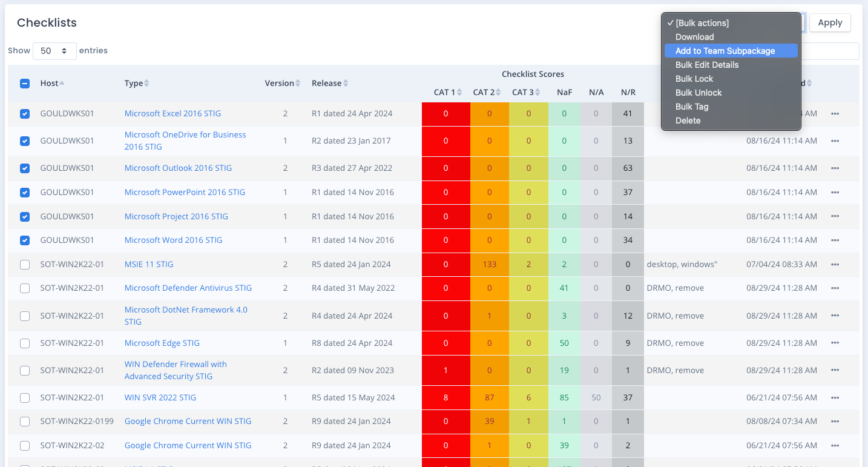The image size is (868, 467).
Task: Sort table by Host column
Action: point(52,83)
